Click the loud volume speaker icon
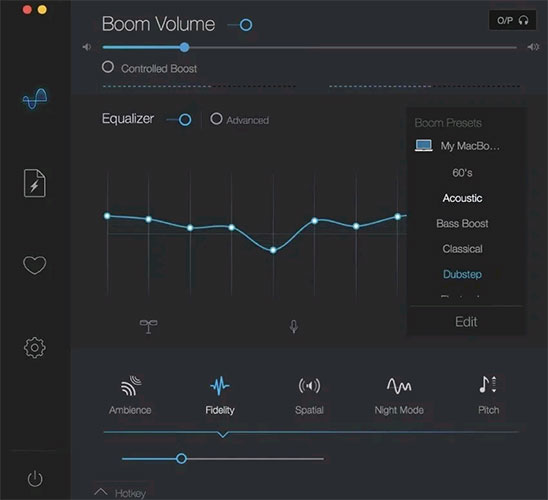Image resolution: width=548 pixels, height=500 pixels. coord(533,47)
